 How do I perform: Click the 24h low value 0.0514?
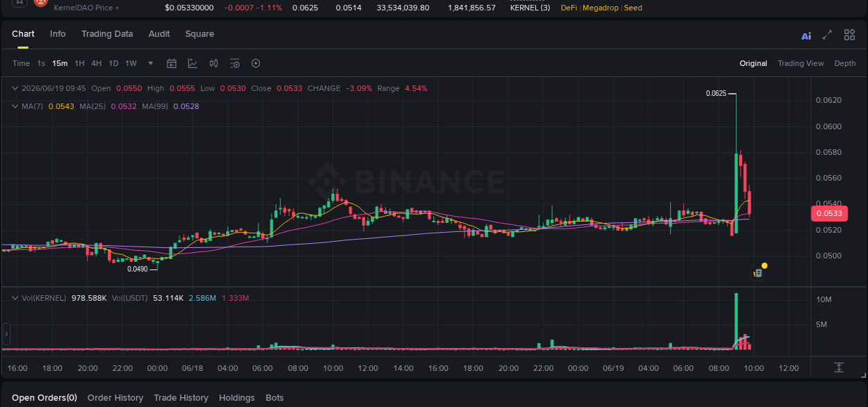(x=348, y=8)
